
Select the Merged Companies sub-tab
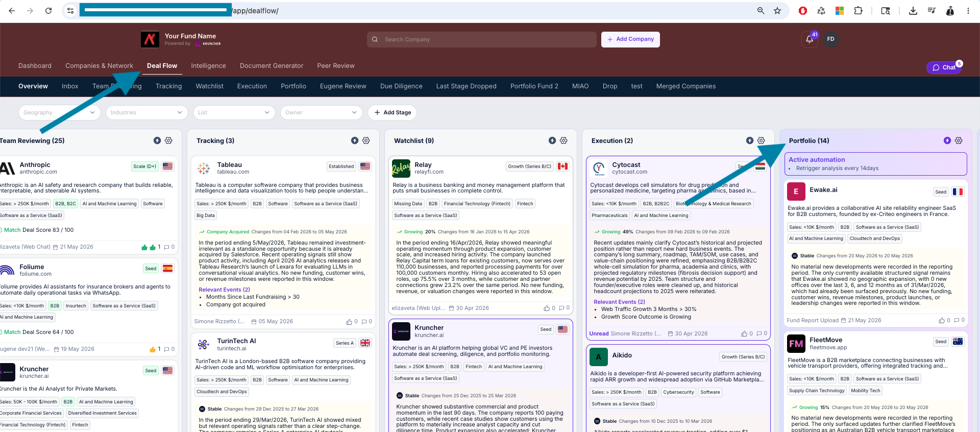coord(686,86)
